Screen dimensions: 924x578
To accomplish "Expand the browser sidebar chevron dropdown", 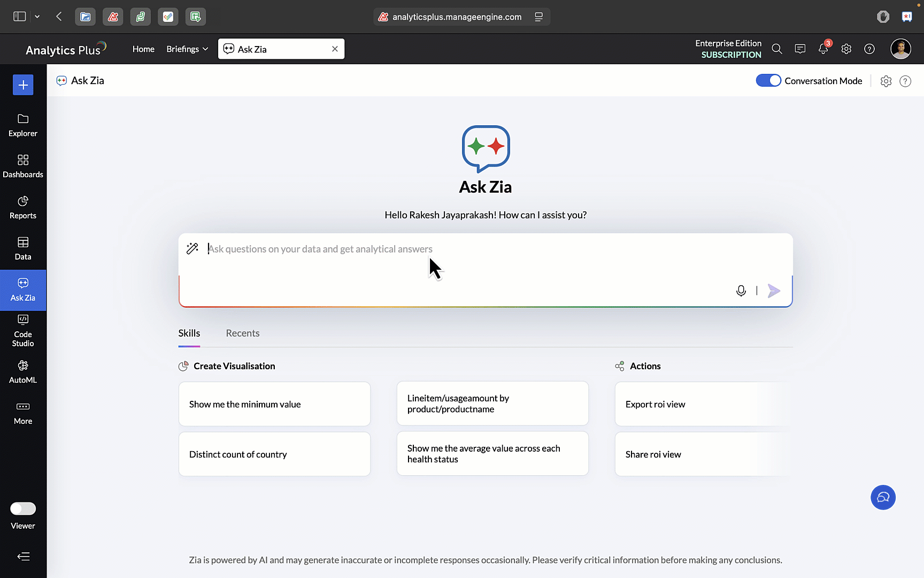I will pos(37,17).
